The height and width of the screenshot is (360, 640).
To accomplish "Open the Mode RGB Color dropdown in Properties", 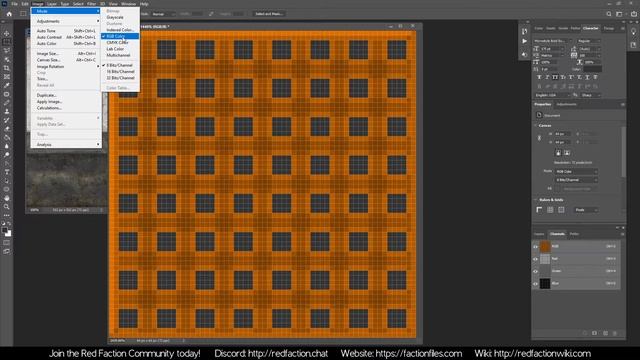I will 576,171.
